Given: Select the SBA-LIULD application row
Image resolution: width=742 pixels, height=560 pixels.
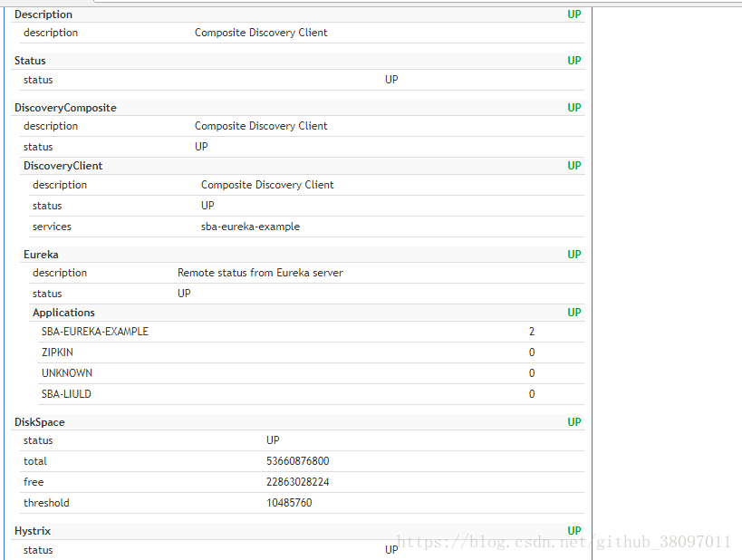Looking at the screenshot, I should [x=311, y=394].
